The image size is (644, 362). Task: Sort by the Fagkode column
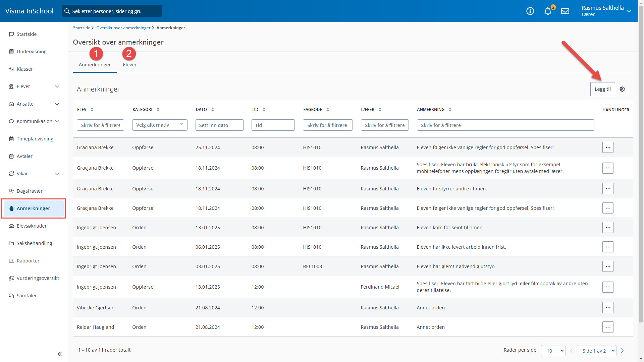[x=327, y=110]
